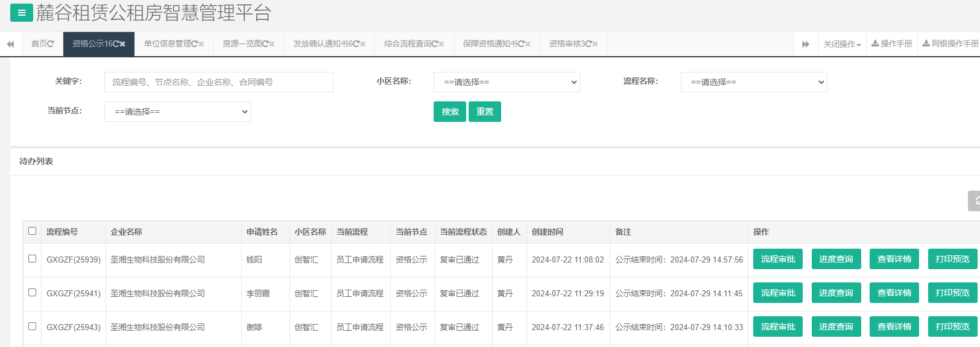Viewport: 980px width, 347px height.
Task: Close the 资格公示16 tab via its X
Action: (x=122, y=44)
